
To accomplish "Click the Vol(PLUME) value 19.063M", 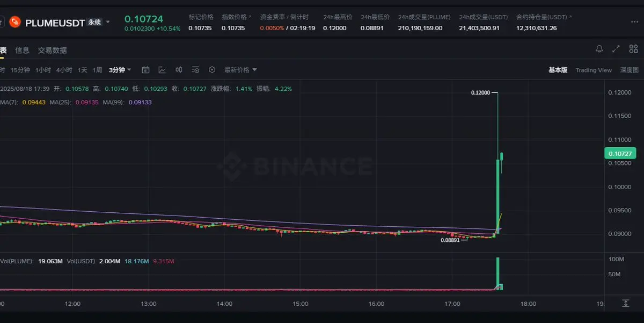I will (50, 261).
